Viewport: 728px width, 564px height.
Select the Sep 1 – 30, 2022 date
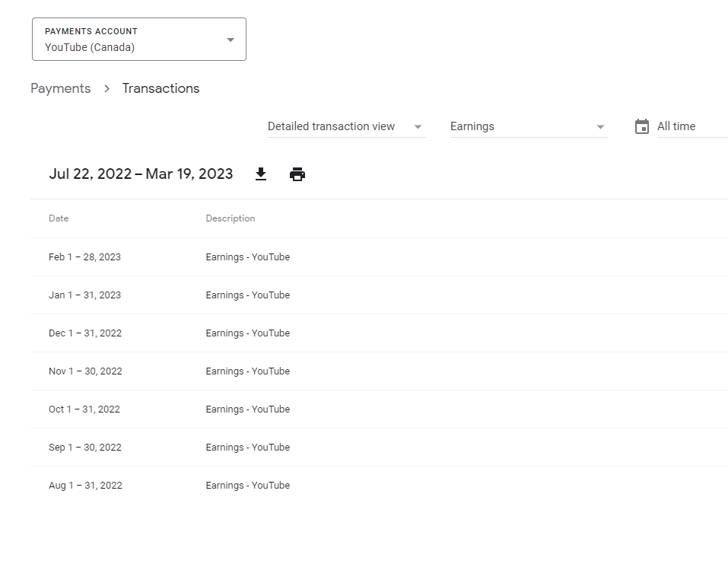[85, 448]
